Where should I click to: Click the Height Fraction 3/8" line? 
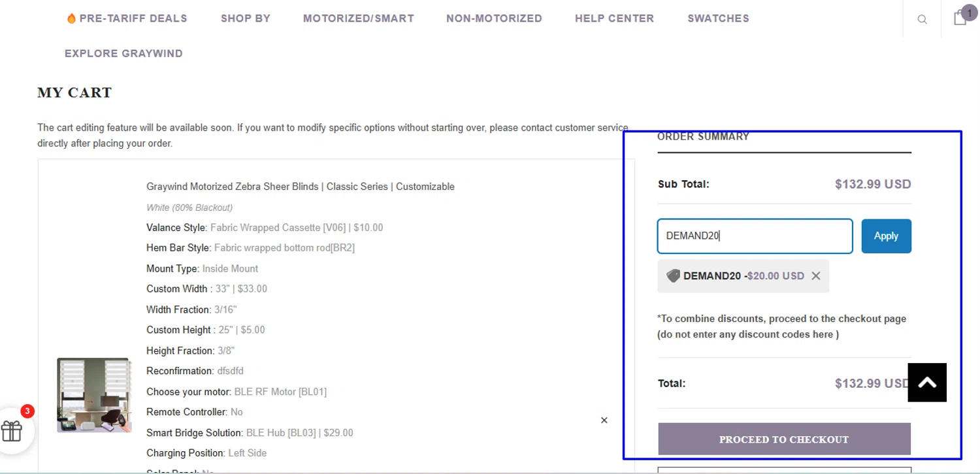click(x=190, y=351)
